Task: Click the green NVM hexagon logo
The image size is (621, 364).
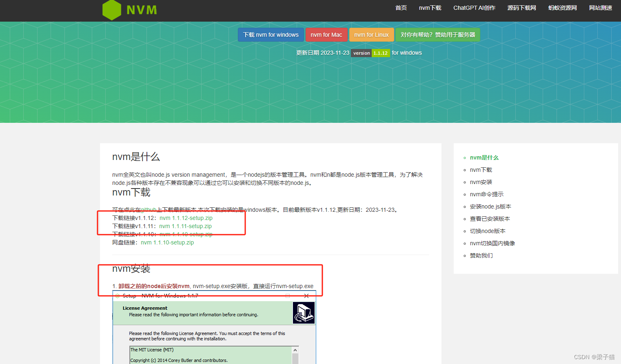Action: pos(112,10)
